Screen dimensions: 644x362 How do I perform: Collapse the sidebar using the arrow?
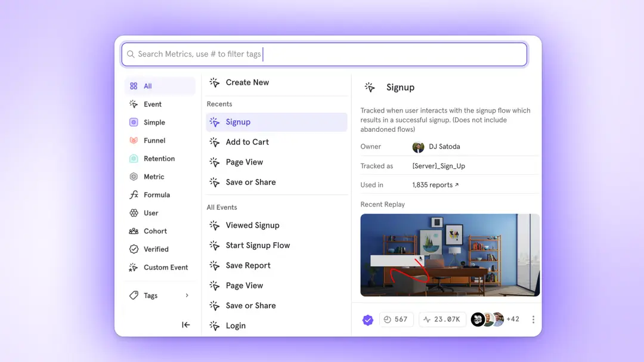(185, 324)
